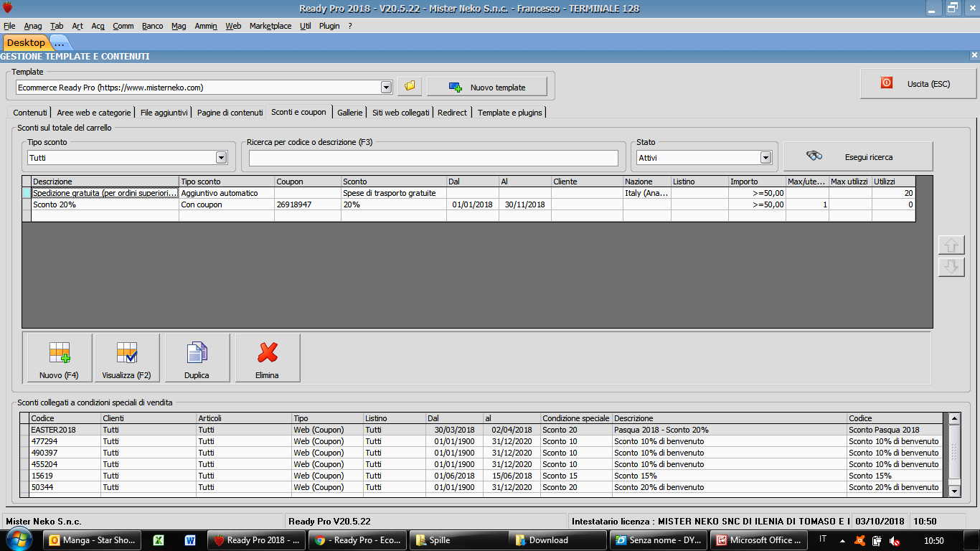Viewport: 980px width, 551px height.
Task: Switch to the Siti web collegati tab
Action: coord(401,113)
